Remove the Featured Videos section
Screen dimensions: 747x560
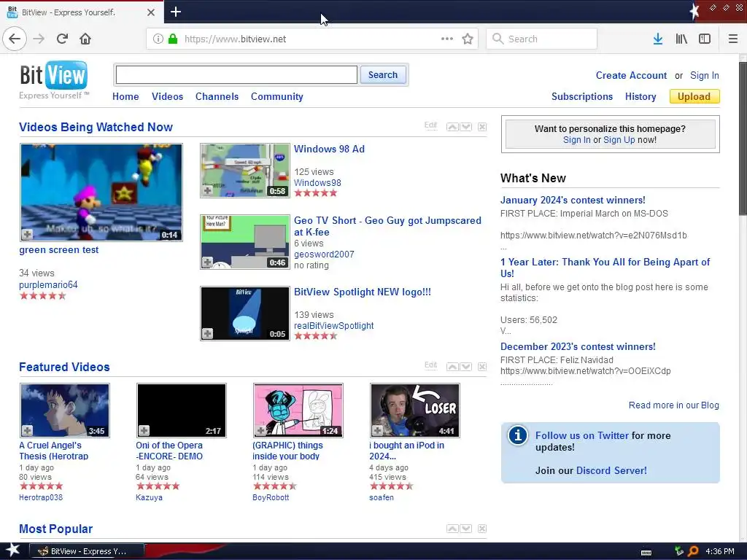coord(482,367)
